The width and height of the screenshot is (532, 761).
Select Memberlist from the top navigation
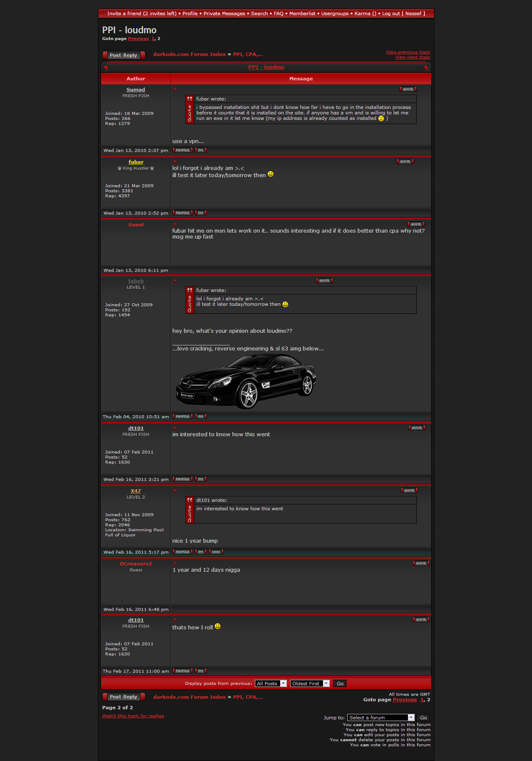pyautogui.click(x=302, y=13)
